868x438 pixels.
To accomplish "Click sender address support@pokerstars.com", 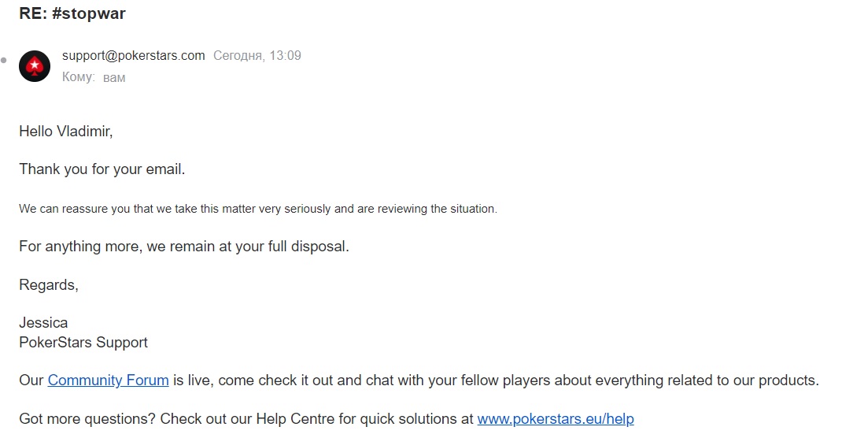I will coord(134,55).
